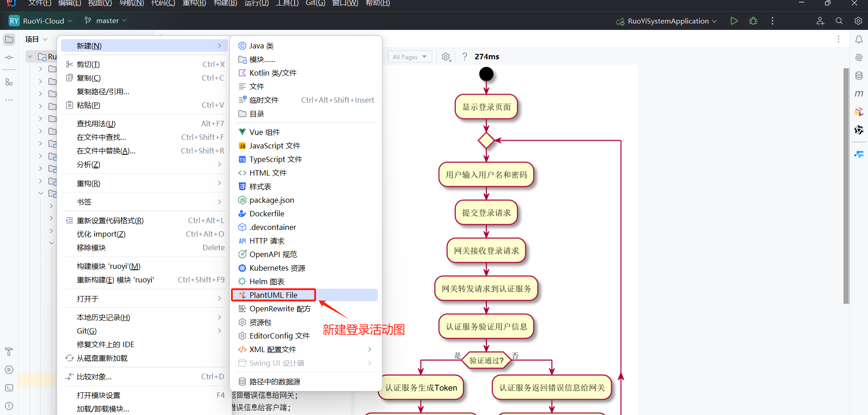Open the Terminal tool window
The height and width of the screenshot is (415, 868).
coord(9,388)
